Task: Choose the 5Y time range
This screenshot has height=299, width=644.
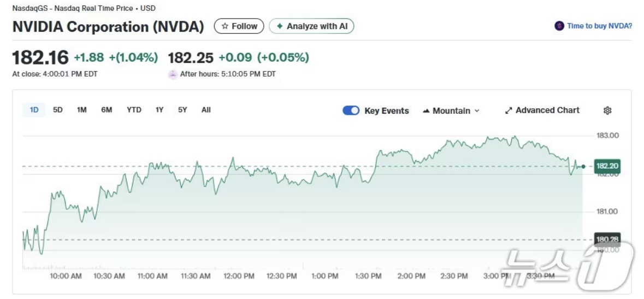Action: [182, 110]
